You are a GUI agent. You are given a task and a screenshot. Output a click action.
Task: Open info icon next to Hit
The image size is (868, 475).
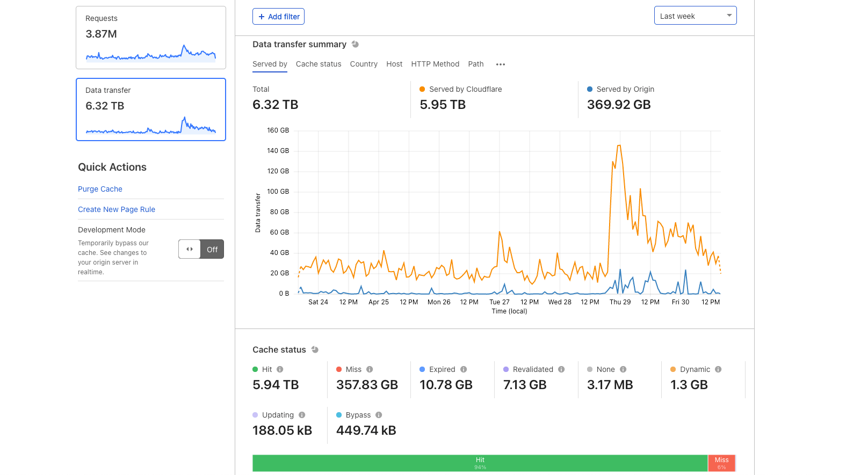280,369
